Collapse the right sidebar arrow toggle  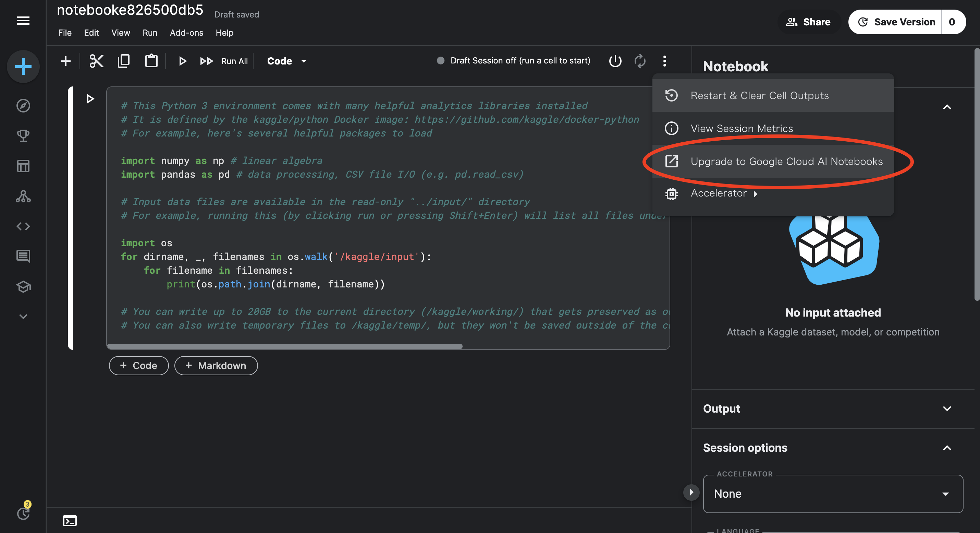tap(691, 492)
